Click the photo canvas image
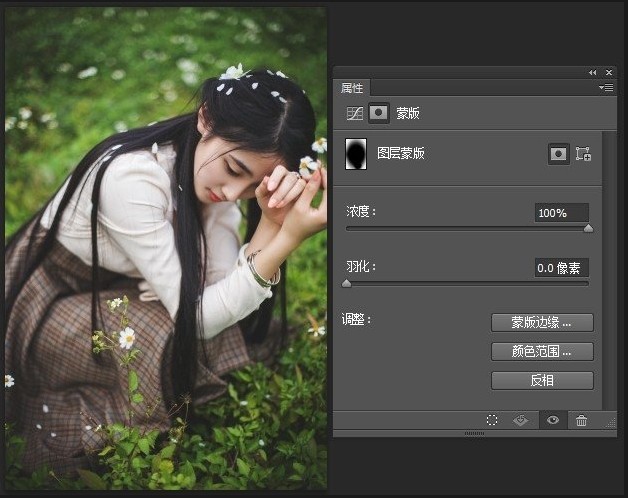 coord(166,248)
